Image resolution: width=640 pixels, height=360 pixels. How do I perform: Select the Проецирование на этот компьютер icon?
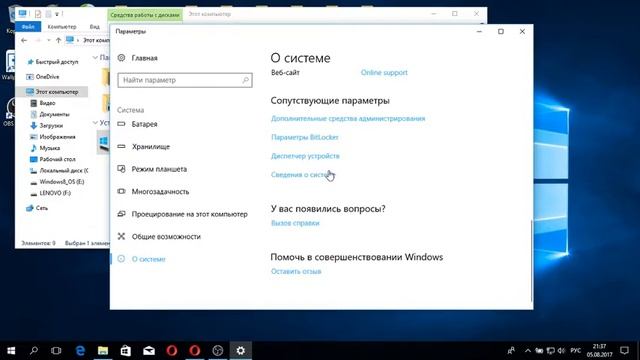(x=121, y=213)
